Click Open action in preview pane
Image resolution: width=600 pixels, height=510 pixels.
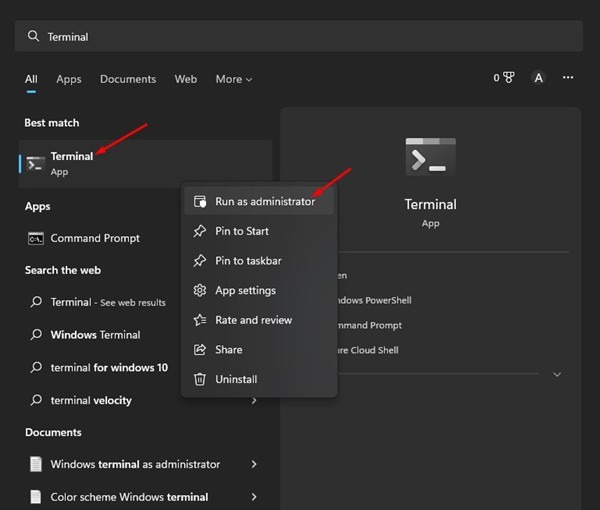point(342,275)
